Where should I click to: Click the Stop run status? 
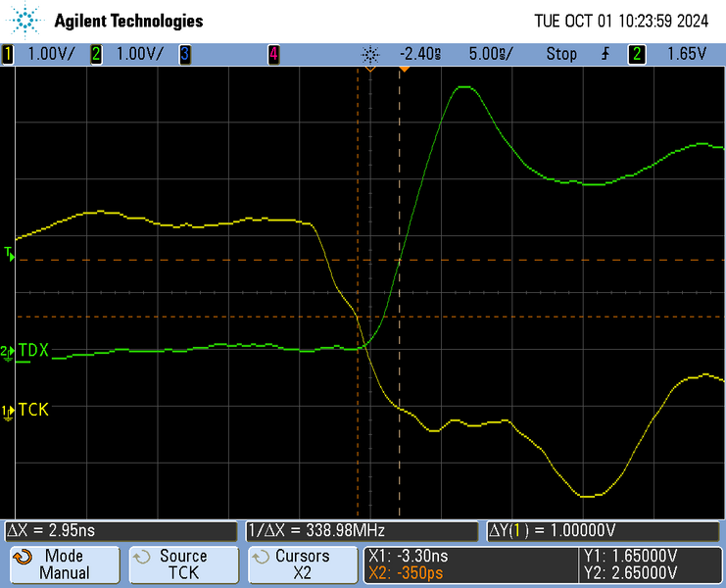click(561, 54)
